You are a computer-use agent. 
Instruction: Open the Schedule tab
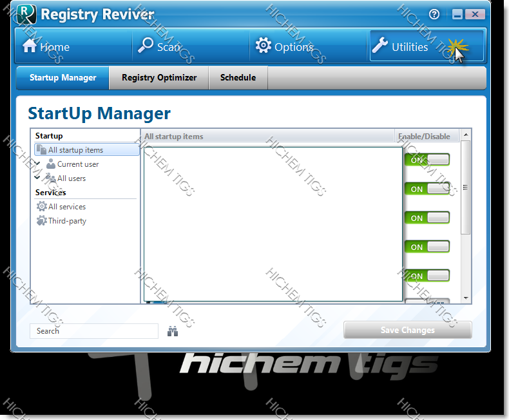238,78
